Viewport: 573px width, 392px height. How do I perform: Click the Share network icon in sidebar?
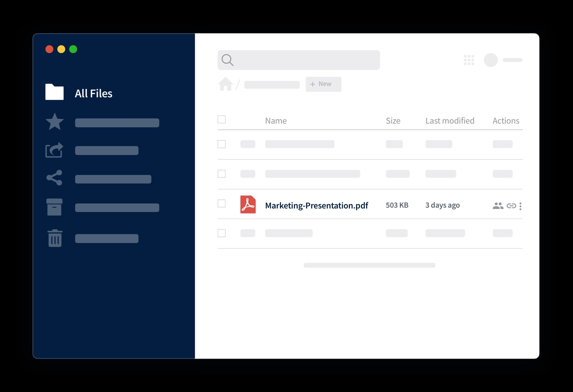click(55, 178)
